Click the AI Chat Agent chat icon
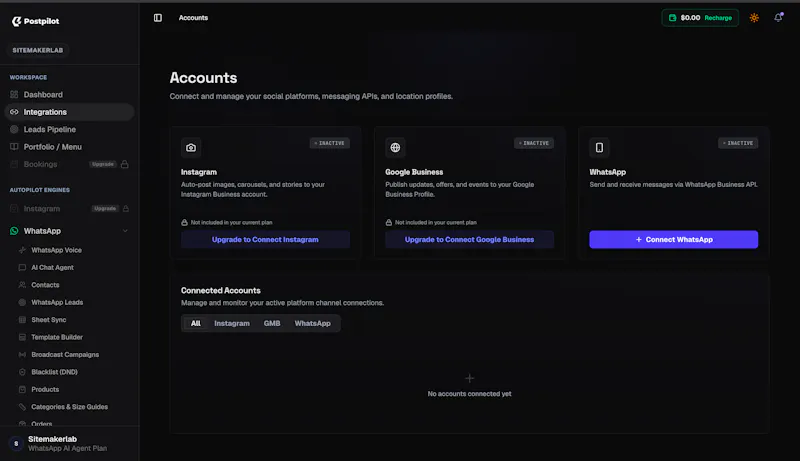The height and width of the screenshot is (461, 800). 22,267
